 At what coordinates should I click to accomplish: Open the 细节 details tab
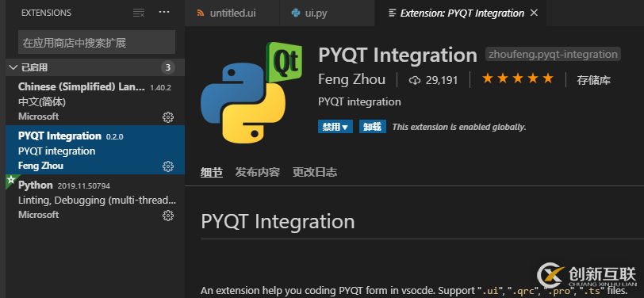(x=212, y=173)
